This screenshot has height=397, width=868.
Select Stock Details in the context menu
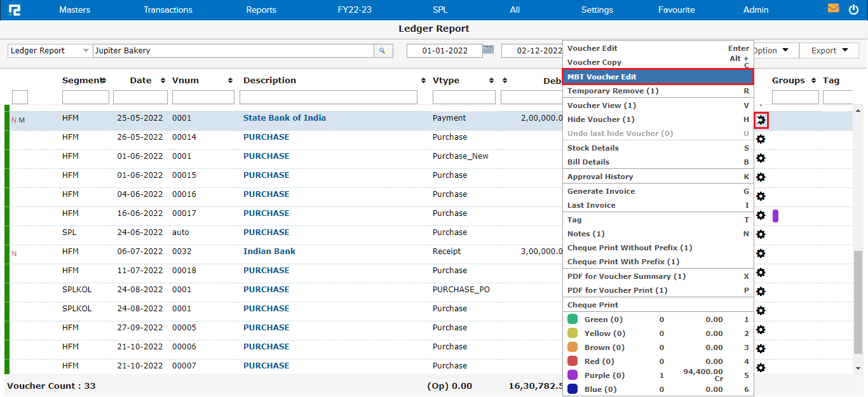(x=593, y=148)
